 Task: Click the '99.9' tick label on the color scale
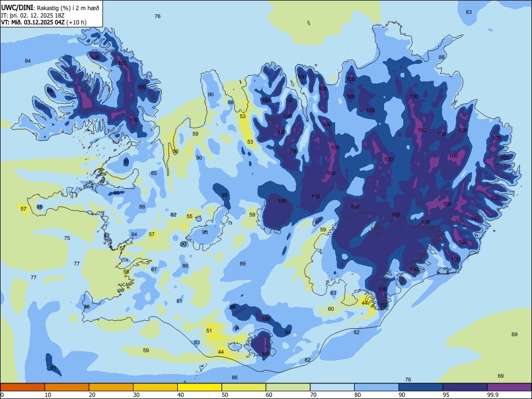[x=492, y=395]
